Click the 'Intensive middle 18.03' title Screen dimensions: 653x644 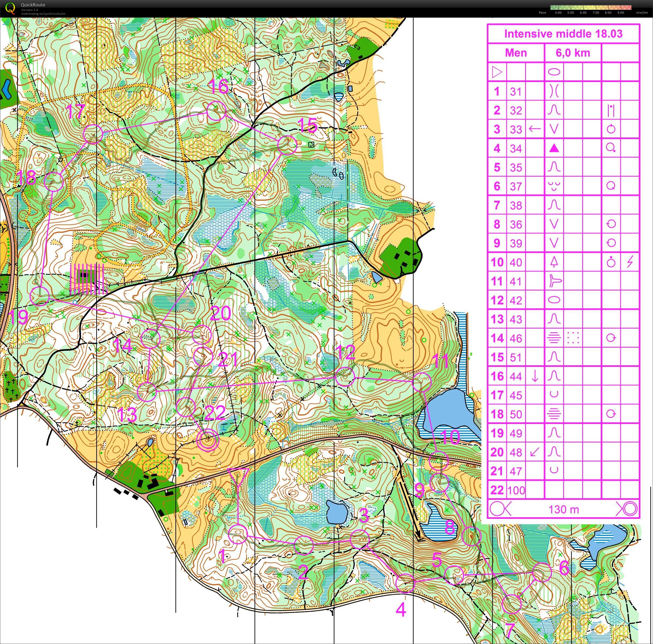(x=563, y=34)
